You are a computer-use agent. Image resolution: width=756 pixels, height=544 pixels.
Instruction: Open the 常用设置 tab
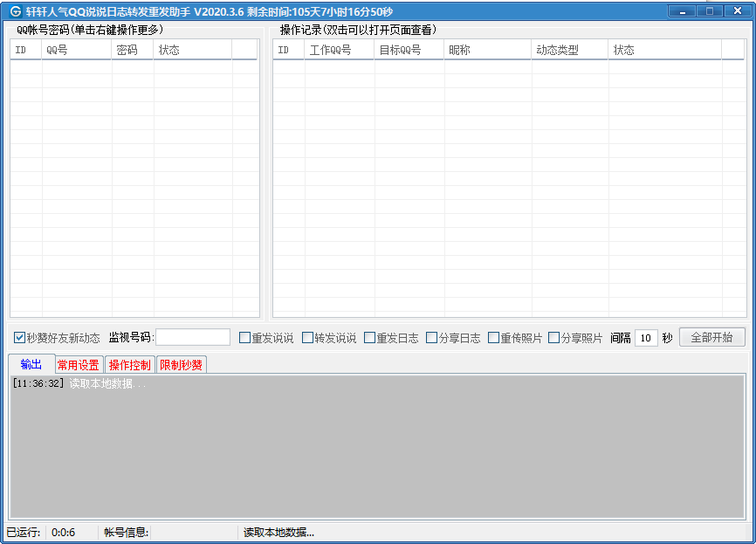pyautogui.click(x=78, y=365)
